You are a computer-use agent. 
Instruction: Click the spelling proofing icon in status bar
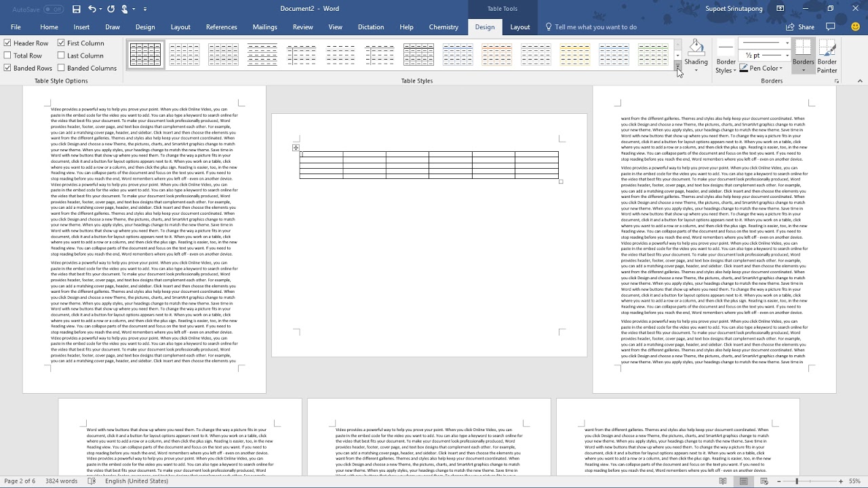92,481
